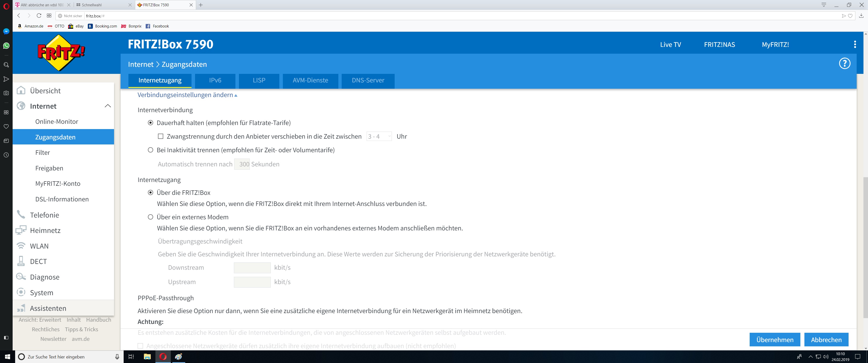Viewport: 868px width, 363px height.
Task: Click the Downstream kbit/s input field
Action: tap(252, 267)
